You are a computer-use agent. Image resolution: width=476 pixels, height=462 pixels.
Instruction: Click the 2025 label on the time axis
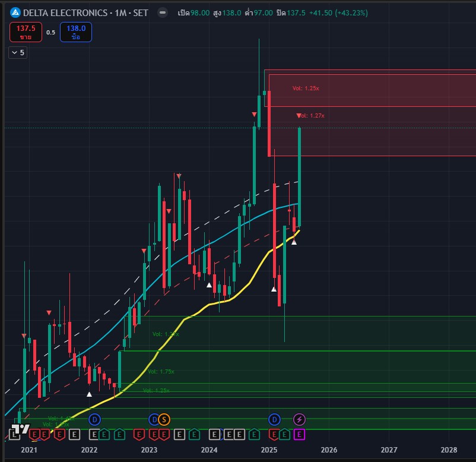pos(269,450)
